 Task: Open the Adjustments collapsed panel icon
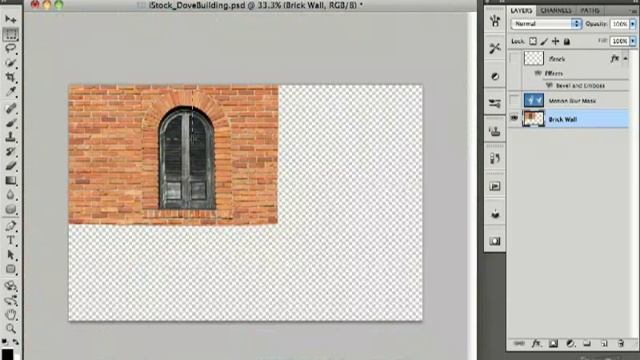[x=495, y=76]
